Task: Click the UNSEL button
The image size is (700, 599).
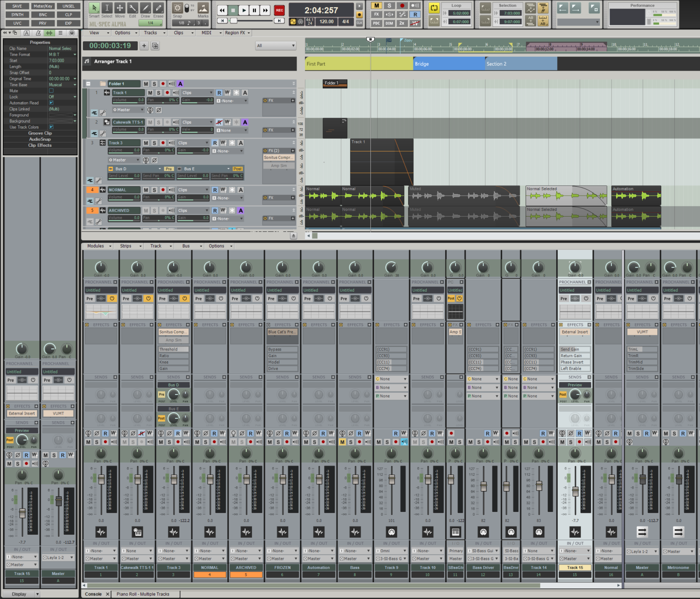Action: pos(69,6)
